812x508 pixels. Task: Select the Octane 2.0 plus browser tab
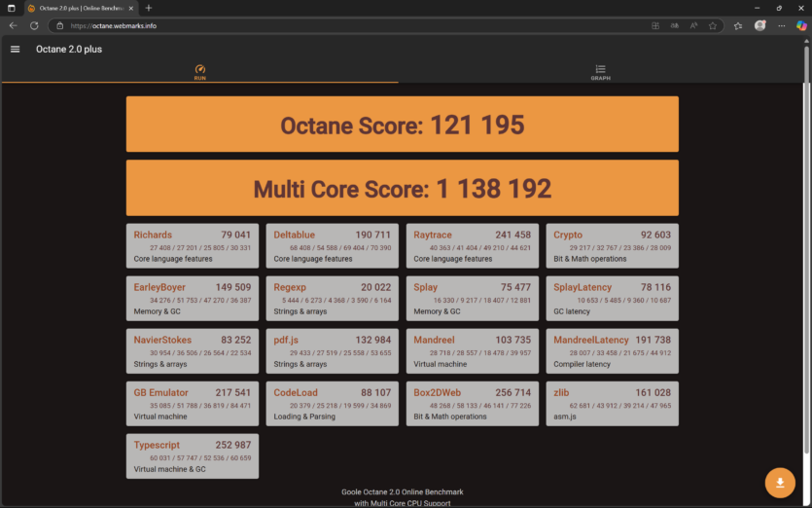(x=82, y=9)
